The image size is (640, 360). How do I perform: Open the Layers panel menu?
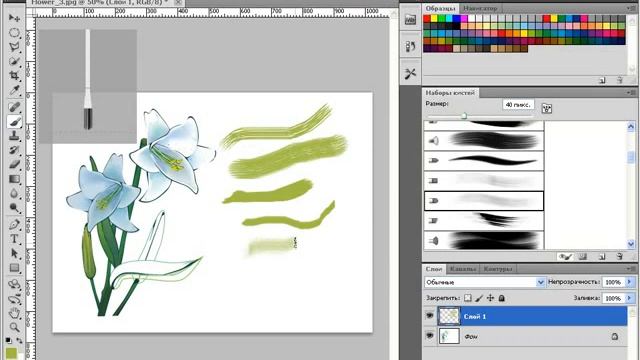631,269
